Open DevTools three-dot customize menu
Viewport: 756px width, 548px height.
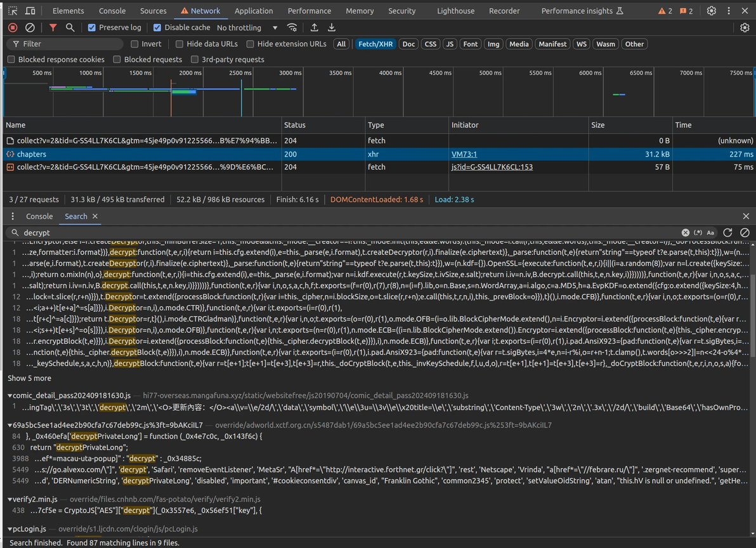tap(729, 11)
